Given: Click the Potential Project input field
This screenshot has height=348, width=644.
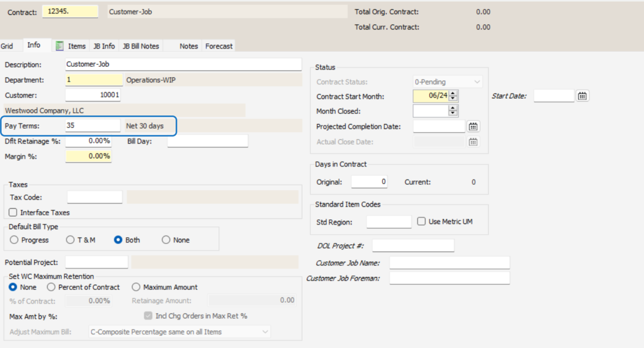Looking at the screenshot, I should (97, 262).
